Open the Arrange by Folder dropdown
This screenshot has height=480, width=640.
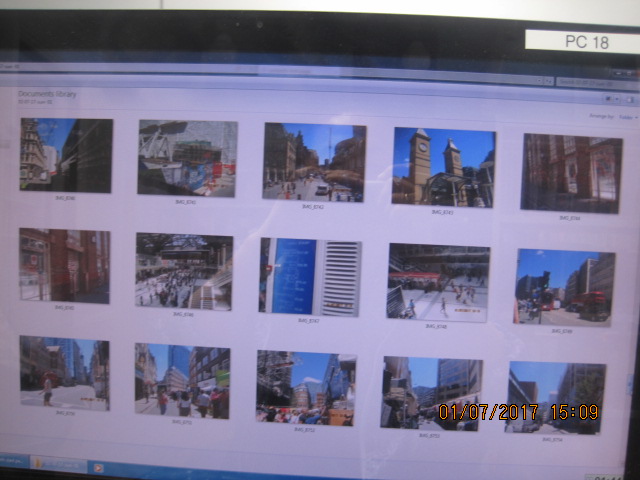click(628, 118)
